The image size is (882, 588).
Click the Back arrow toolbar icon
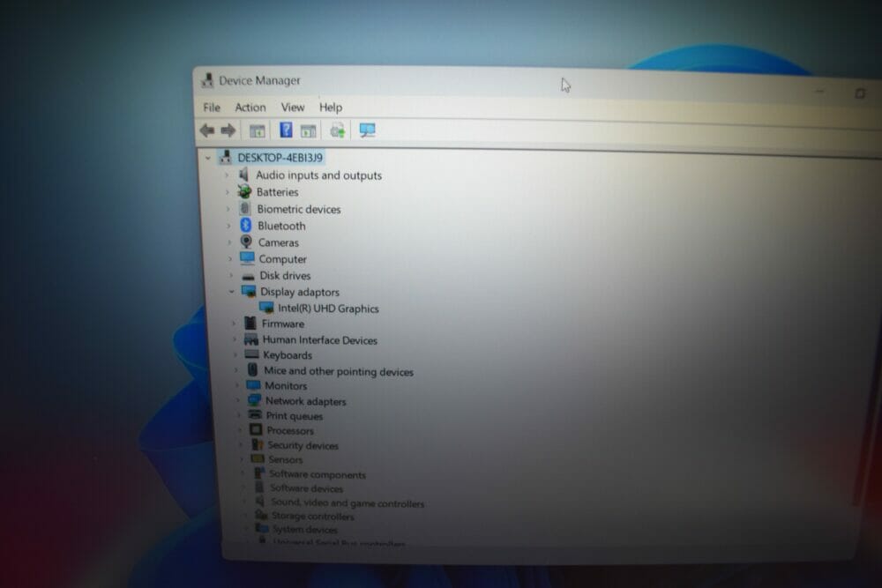point(207,130)
